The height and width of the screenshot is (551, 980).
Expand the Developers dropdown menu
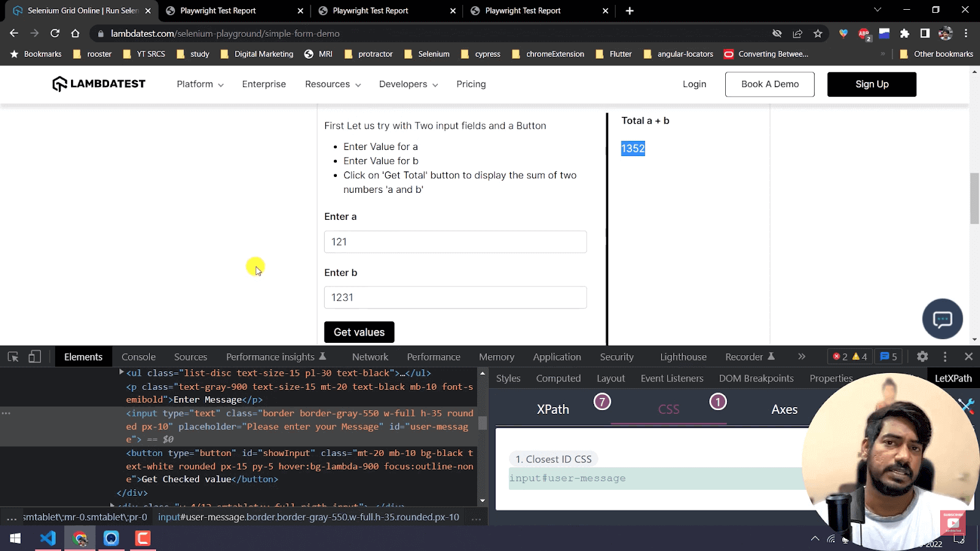click(x=408, y=84)
